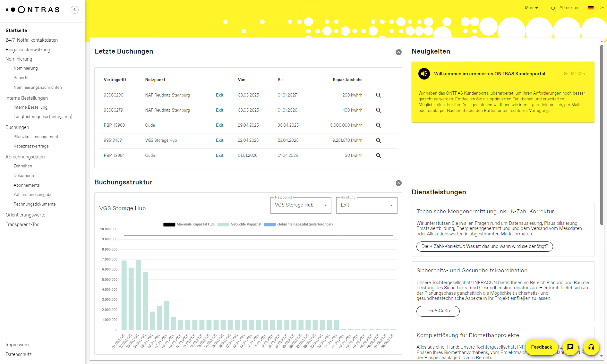Open the chat message button
Image resolution: width=607 pixels, height=364 pixels.
click(570, 347)
